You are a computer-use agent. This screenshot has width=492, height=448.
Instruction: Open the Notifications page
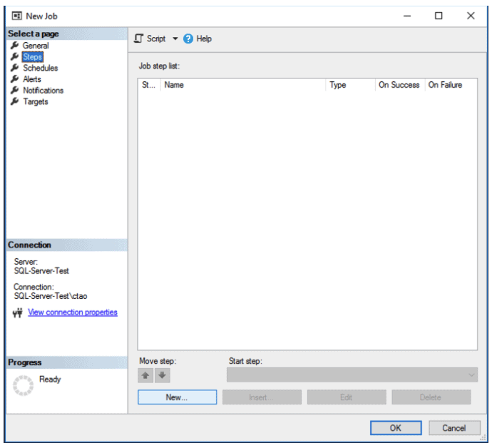pos(43,91)
